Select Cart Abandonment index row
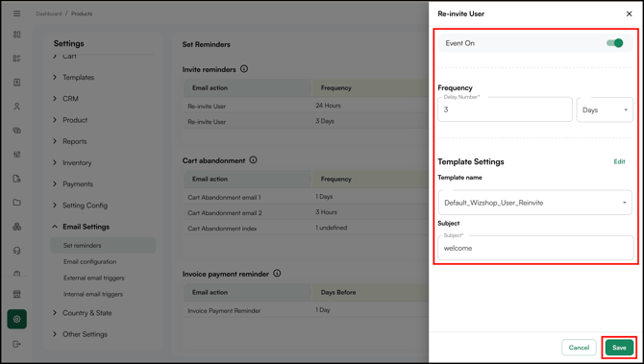This screenshot has height=364, width=644. [x=306, y=229]
